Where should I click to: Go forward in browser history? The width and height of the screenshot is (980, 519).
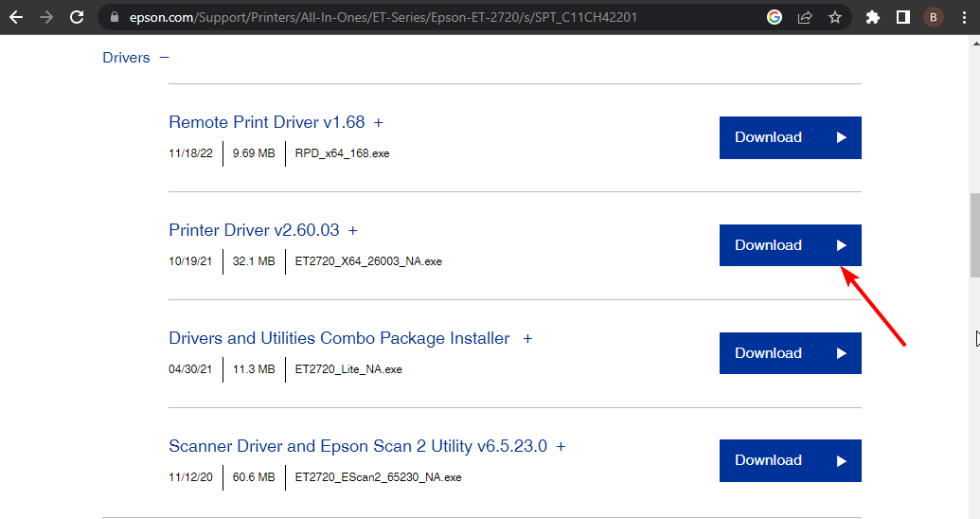pos(46,17)
